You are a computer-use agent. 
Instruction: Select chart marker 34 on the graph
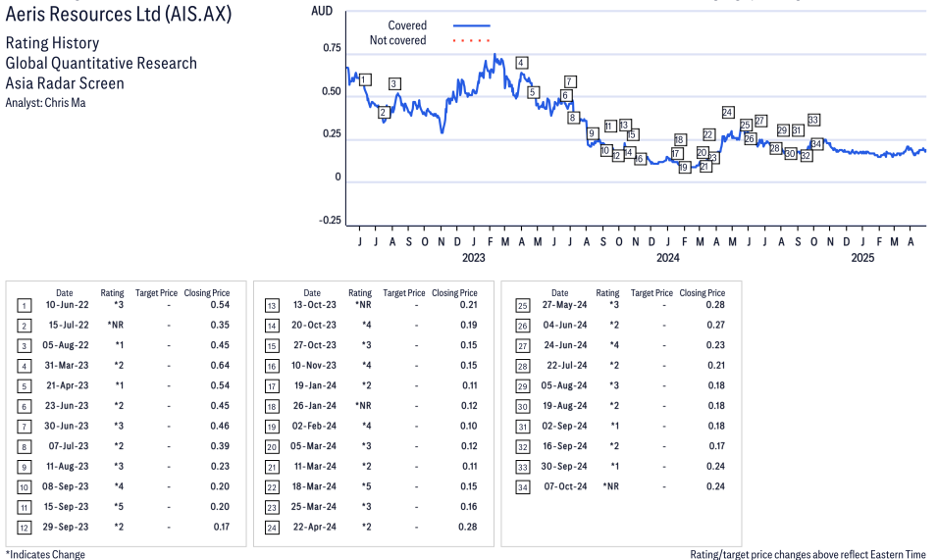[817, 144]
